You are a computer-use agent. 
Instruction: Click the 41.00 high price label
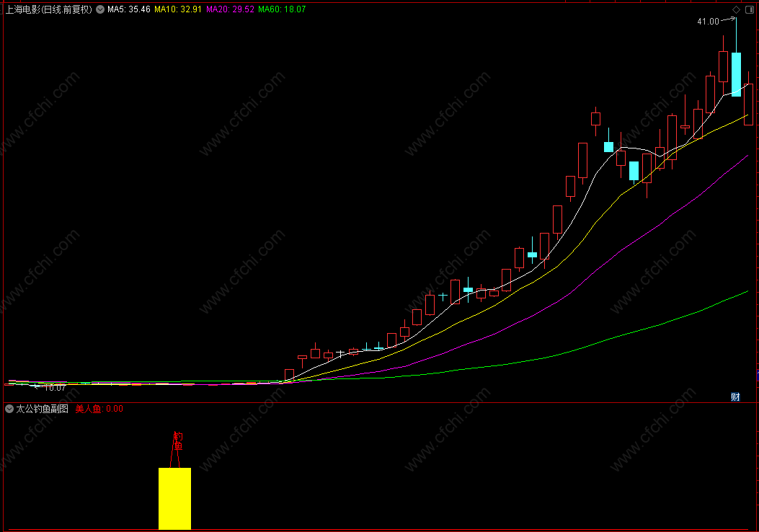coord(708,22)
